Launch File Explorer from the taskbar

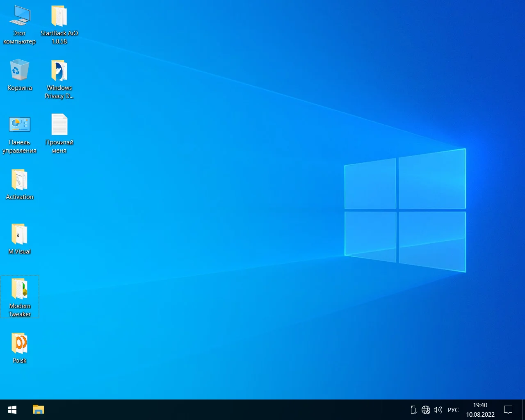[38, 409]
